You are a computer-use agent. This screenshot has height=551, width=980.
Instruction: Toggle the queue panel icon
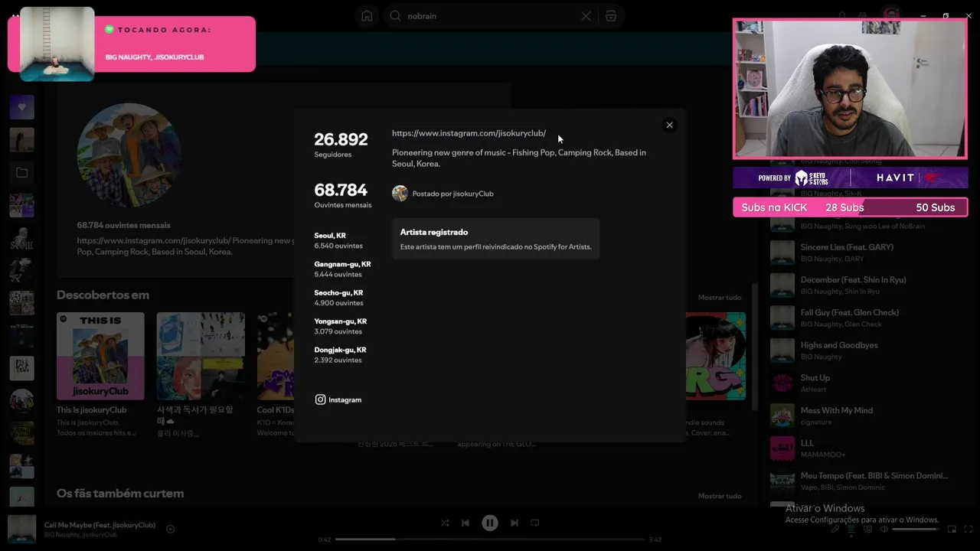(x=851, y=529)
